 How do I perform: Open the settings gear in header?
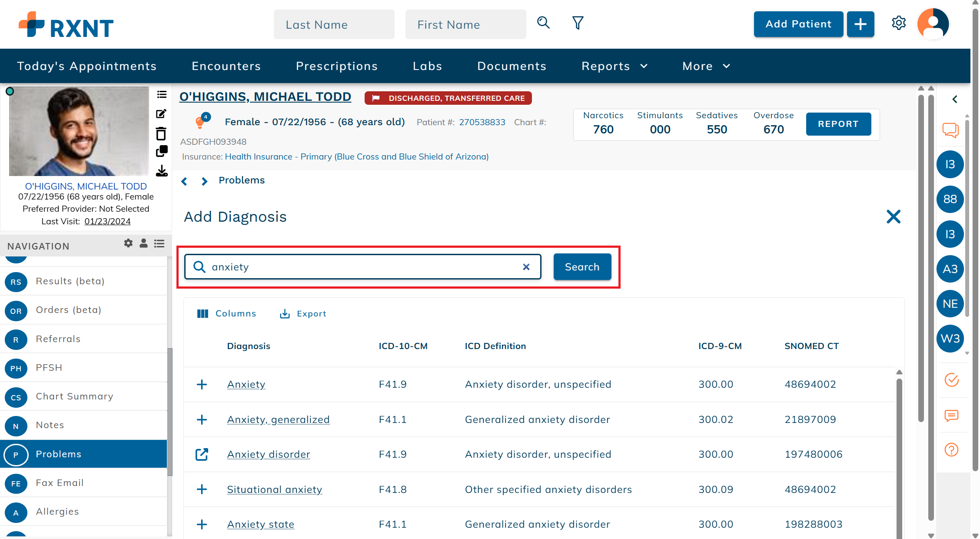coord(899,23)
